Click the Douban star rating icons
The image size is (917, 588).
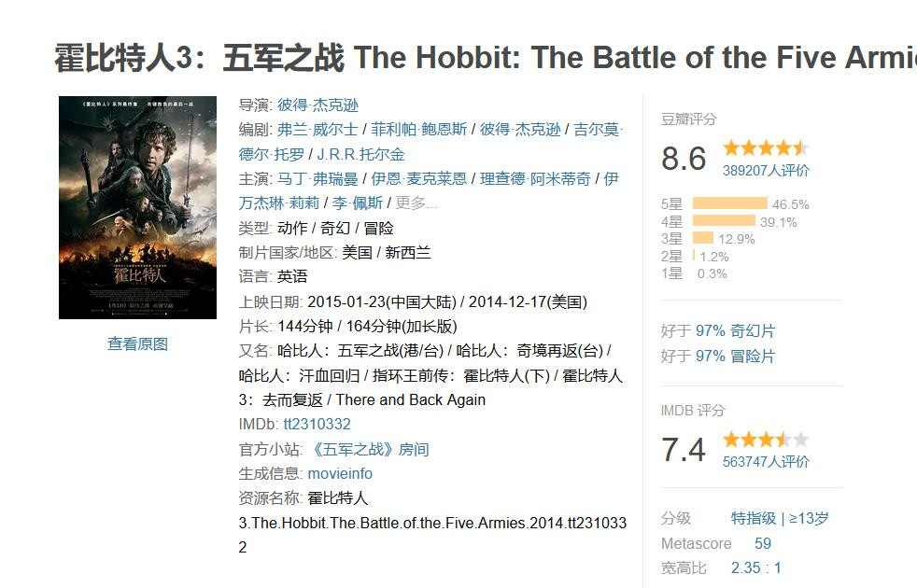pyautogui.click(x=766, y=147)
